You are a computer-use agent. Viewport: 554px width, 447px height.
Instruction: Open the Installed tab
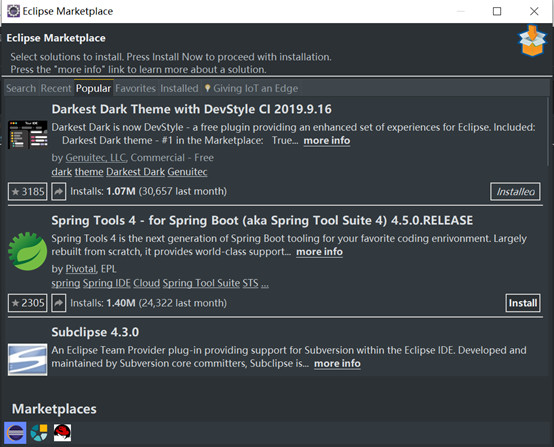(179, 88)
